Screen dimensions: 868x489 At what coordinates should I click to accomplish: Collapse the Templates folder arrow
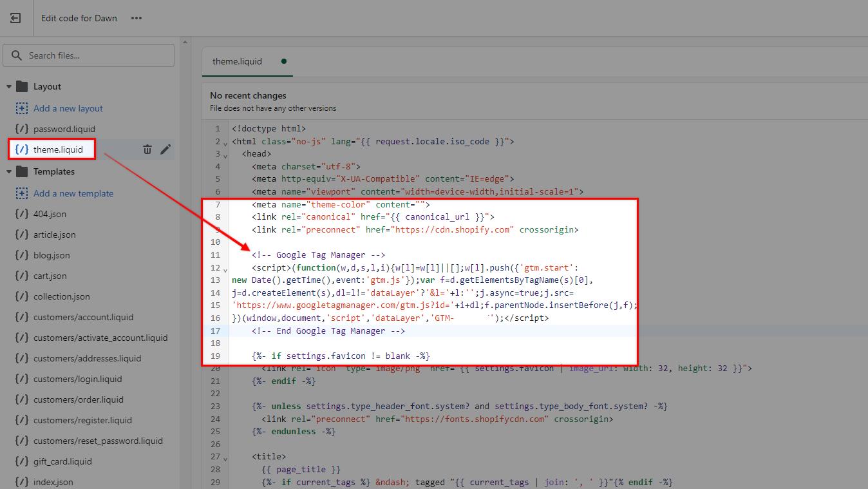tap(9, 171)
